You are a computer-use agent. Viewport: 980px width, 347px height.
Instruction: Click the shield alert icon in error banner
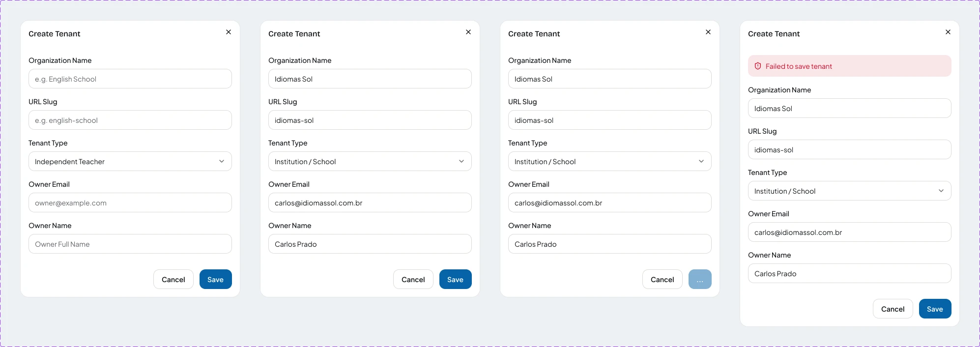click(758, 66)
